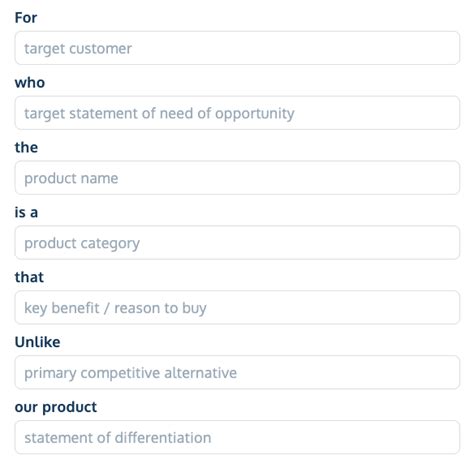This screenshot has height=468, width=474.
Task: Place cursor in the field labeled who
Action: click(237, 113)
